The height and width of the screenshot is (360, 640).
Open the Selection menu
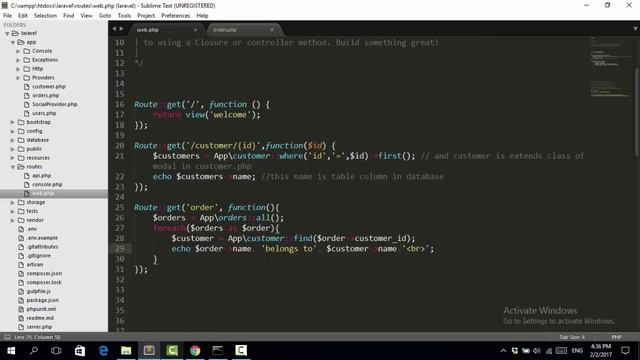[45, 16]
